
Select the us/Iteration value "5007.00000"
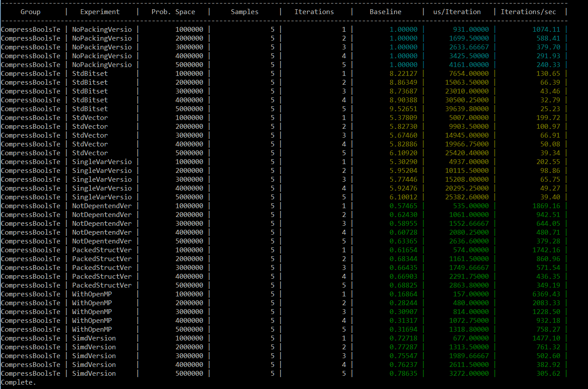469,118
